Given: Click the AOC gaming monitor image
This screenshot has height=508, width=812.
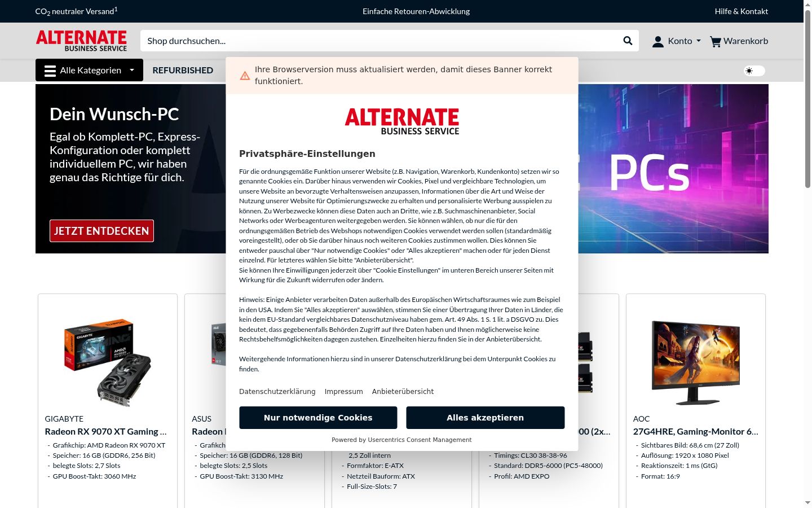Looking at the screenshot, I should [x=695, y=362].
